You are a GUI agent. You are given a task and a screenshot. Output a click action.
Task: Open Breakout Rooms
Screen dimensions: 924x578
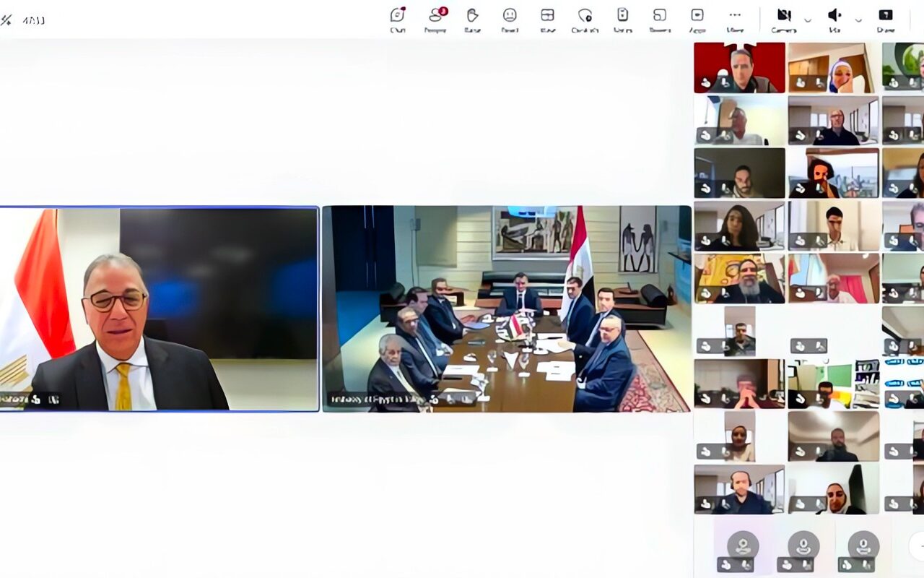click(660, 19)
